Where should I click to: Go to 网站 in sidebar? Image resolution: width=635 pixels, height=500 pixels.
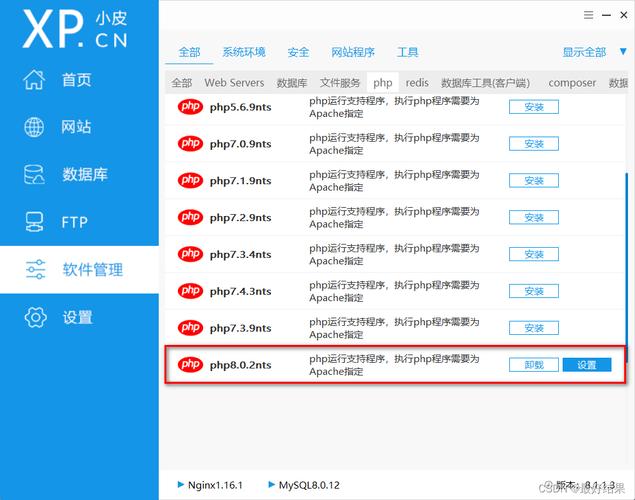[x=76, y=127]
